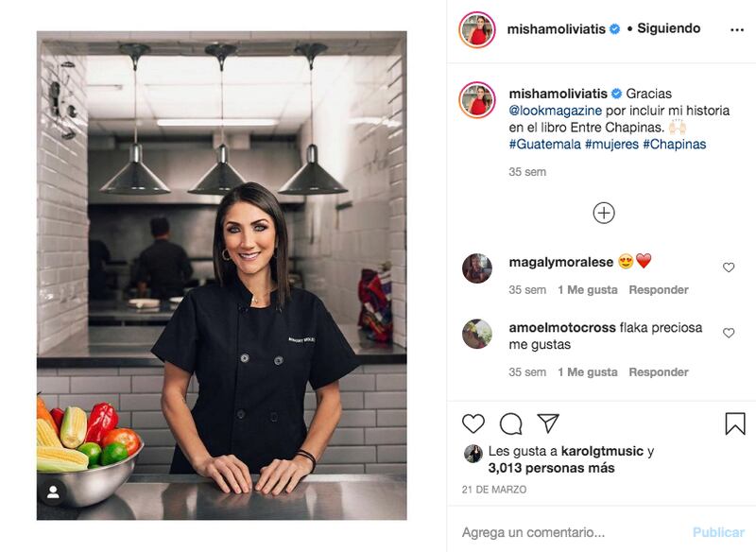Like amoelmotocross's comment heart
The image size is (756, 552).
(x=729, y=333)
